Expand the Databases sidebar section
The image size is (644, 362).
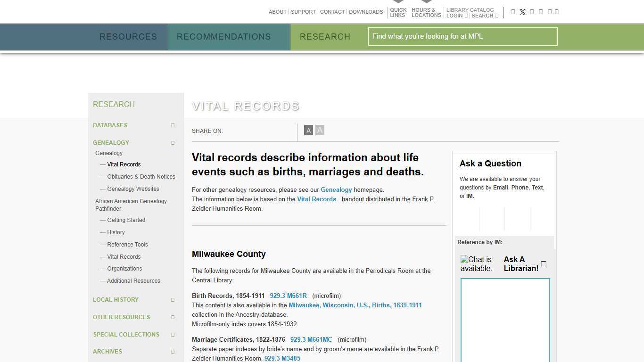pos(173,125)
